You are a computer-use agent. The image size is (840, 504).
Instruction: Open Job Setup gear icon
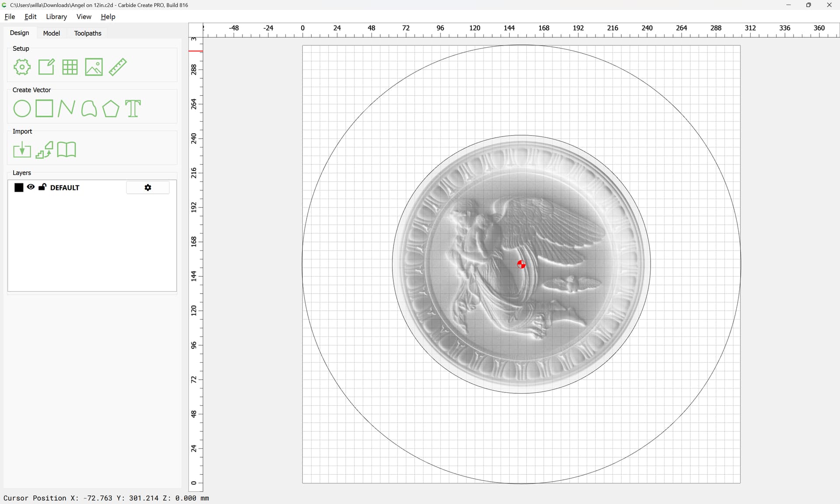pyautogui.click(x=22, y=67)
